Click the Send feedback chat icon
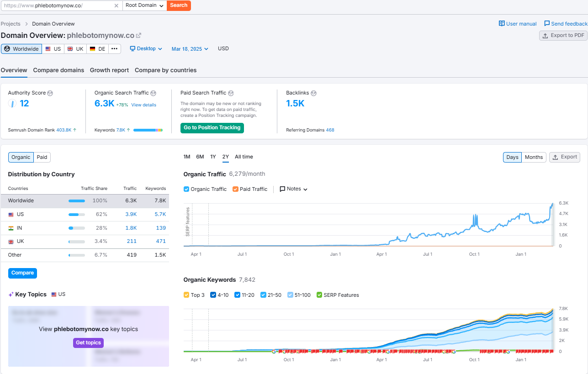588x374 pixels. [547, 23]
